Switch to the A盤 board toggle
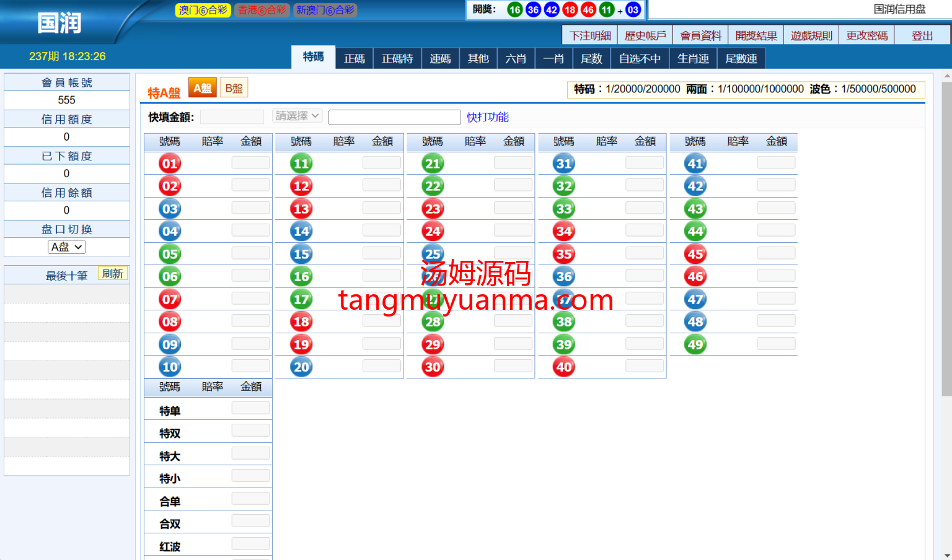Screen dimensions: 952x560 coord(202,88)
